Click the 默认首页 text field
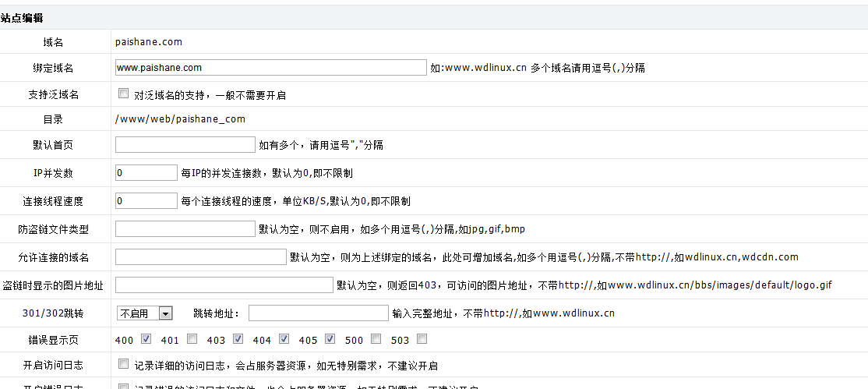This screenshot has height=389, width=868. pos(185,144)
